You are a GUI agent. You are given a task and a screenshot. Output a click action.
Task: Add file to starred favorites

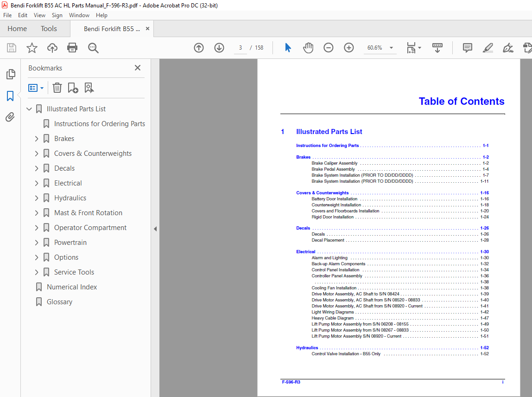click(x=32, y=48)
